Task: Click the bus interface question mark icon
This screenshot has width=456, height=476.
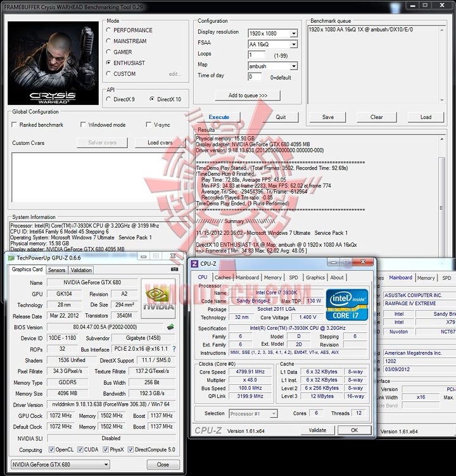Action: pos(174,349)
